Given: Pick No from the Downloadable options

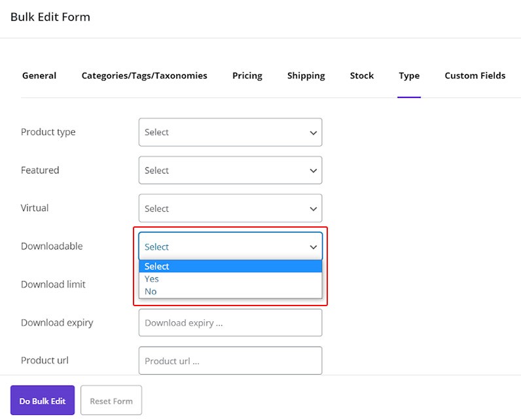Looking at the screenshot, I should [151, 291].
